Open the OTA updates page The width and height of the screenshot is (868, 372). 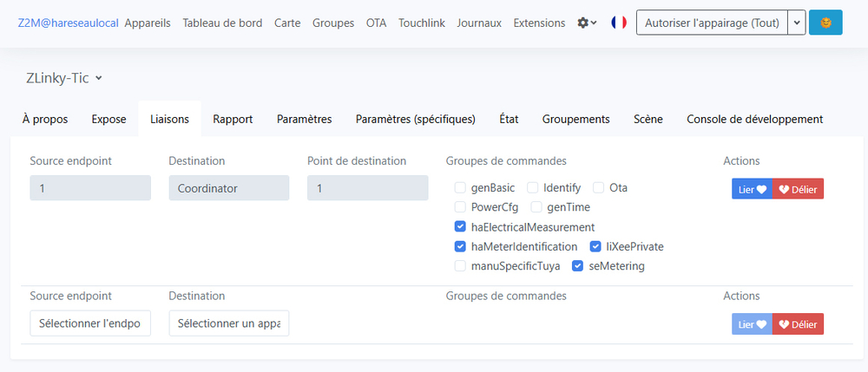[377, 23]
